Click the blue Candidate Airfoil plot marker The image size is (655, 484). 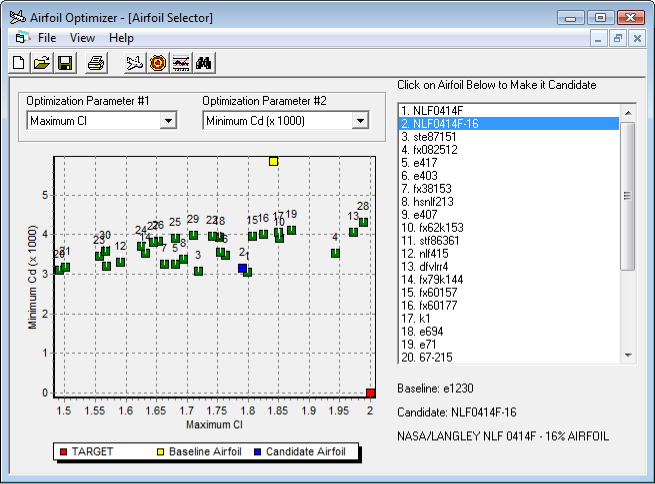[x=242, y=268]
